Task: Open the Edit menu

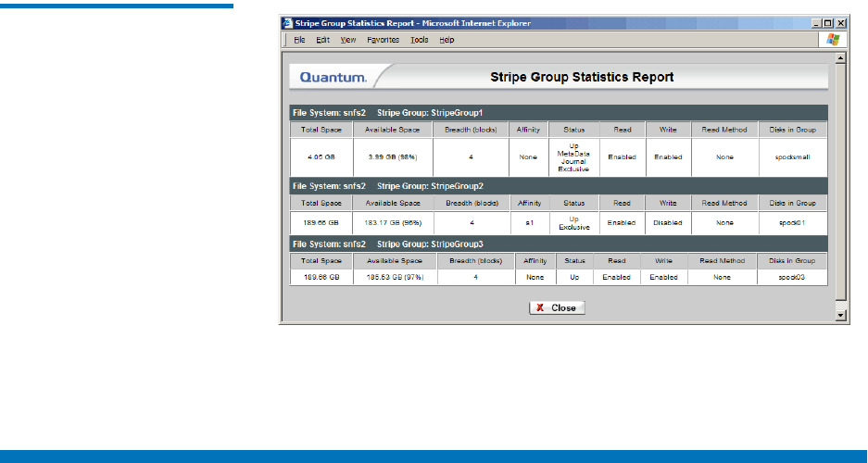Action: point(322,40)
